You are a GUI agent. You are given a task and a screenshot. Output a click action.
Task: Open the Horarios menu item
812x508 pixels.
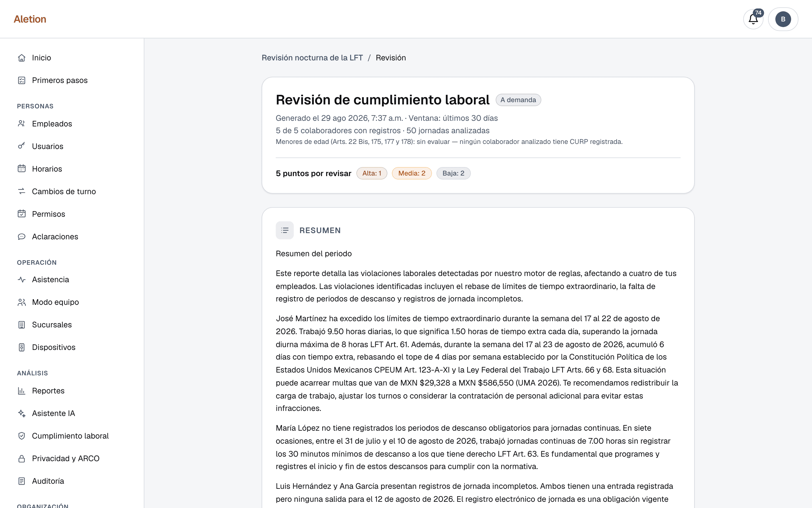point(72,169)
